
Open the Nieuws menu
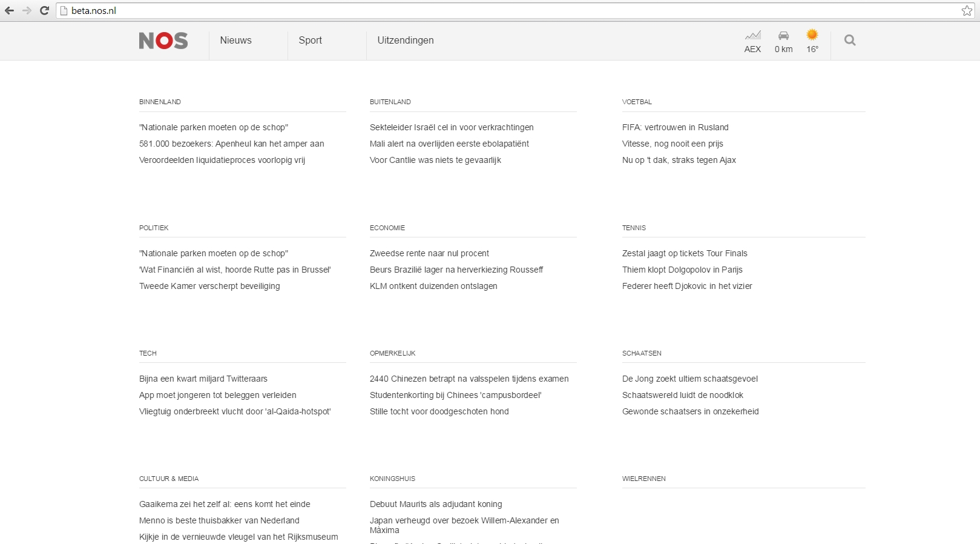point(235,41)
